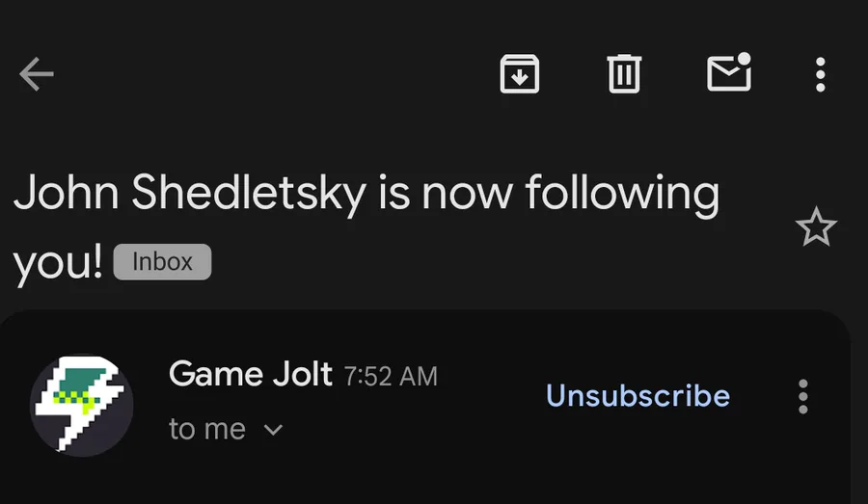Tap the Game Jolt sender name
The image size is (868, 504).
coord(251,373)
